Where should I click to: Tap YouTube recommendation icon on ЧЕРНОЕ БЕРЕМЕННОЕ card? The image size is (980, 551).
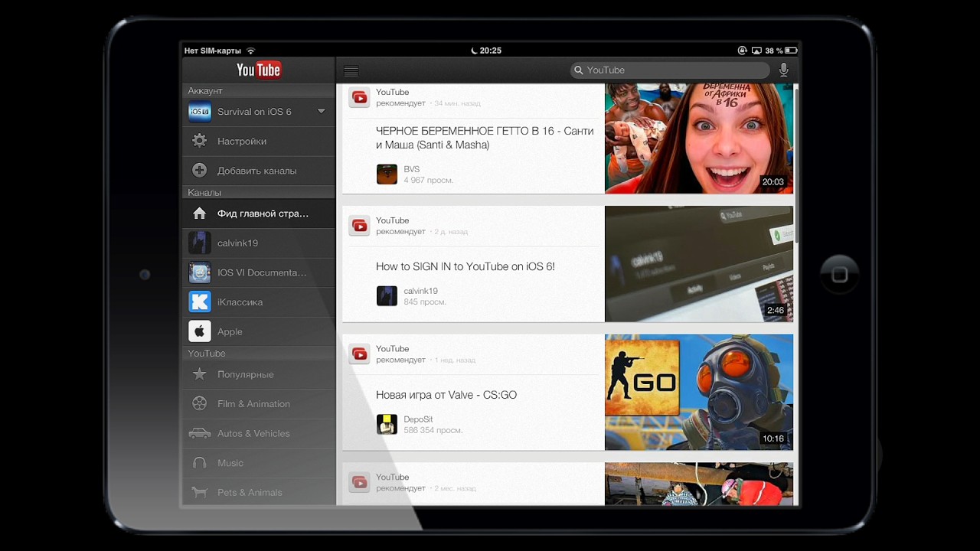359,97
